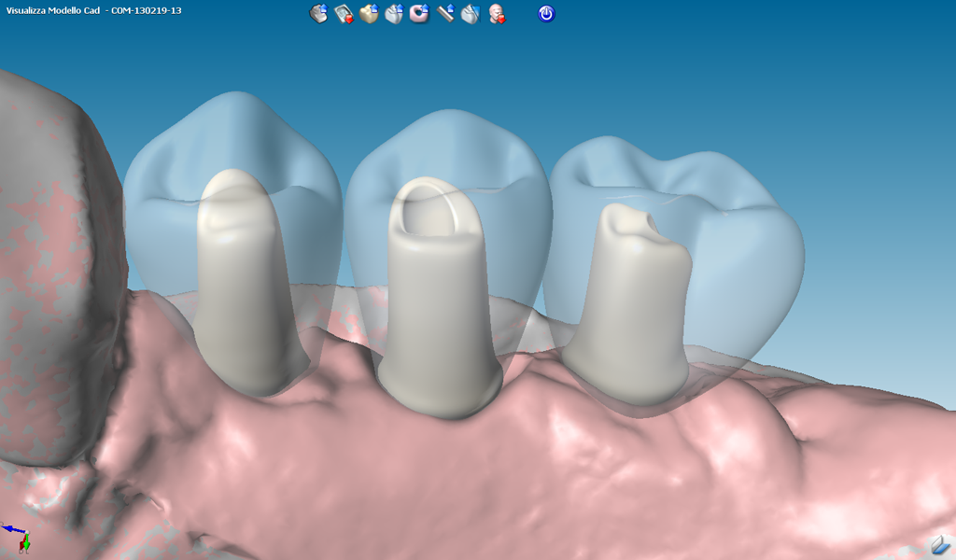Image resolution: width=956 pixels, height=560 pixels.
Task: Click the tooth cross-section toolbar icon
Action: click(471, 14)
